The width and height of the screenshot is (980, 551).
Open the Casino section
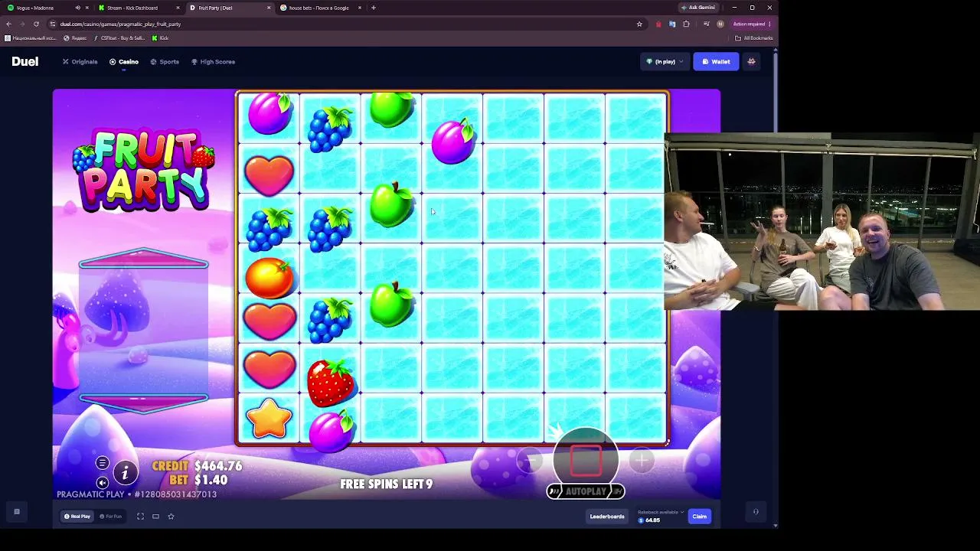124,62
